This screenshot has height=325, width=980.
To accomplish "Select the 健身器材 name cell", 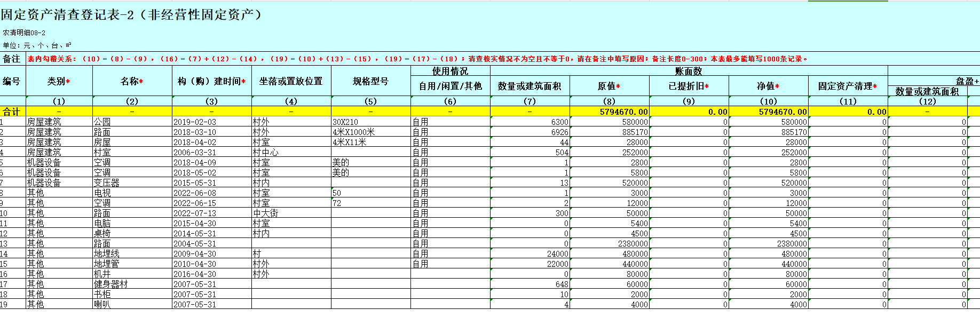I will pyautogui.click(x=132, y=284).
